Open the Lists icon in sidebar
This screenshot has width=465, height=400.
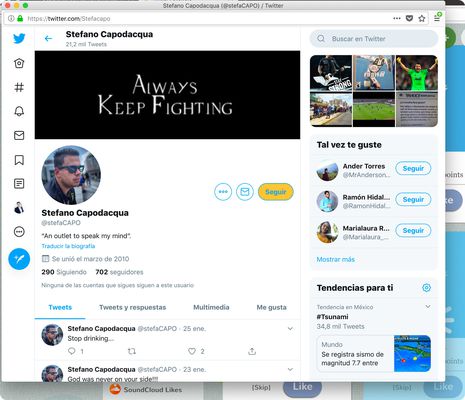(19, 183)
